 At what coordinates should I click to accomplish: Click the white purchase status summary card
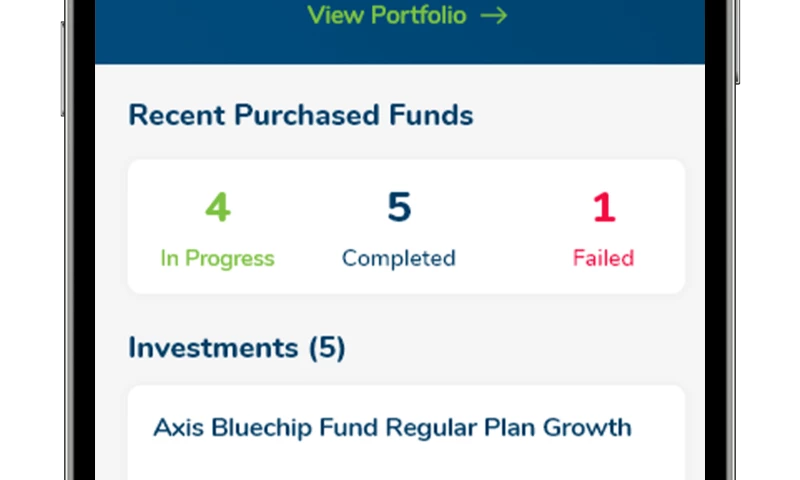click(x=406, y=227)
